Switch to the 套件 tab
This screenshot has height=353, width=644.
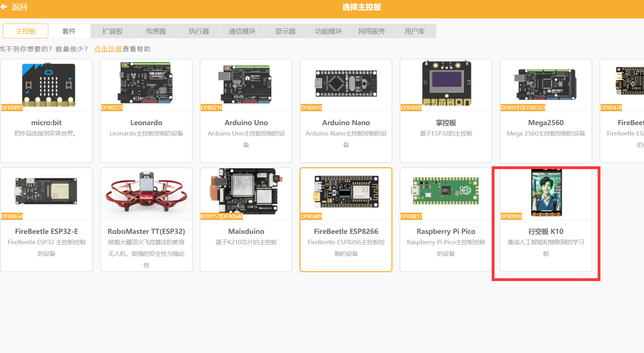coord(69,31)
